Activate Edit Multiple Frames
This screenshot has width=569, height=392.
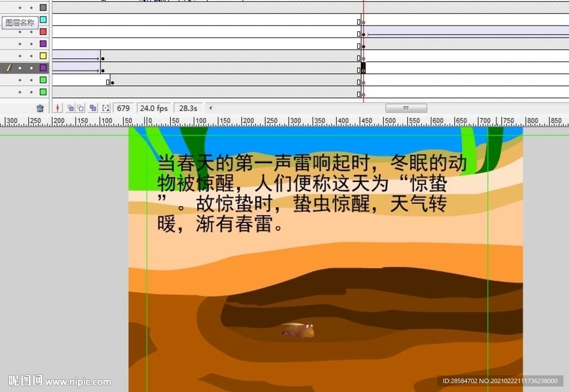(92, 108)
